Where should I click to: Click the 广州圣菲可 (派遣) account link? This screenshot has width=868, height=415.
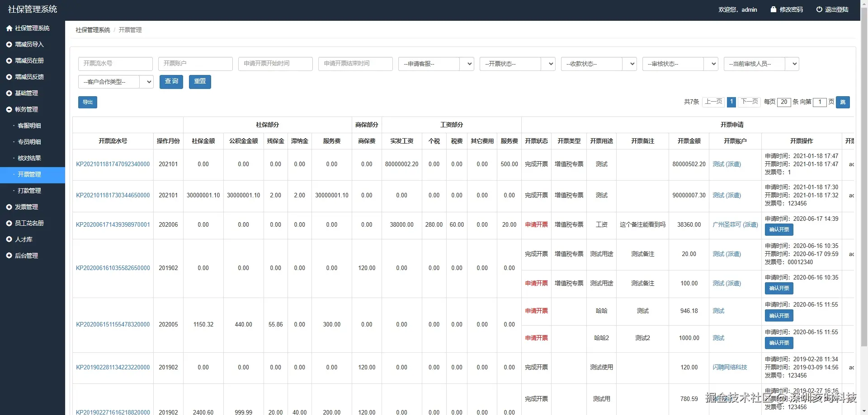coord(735,225)
